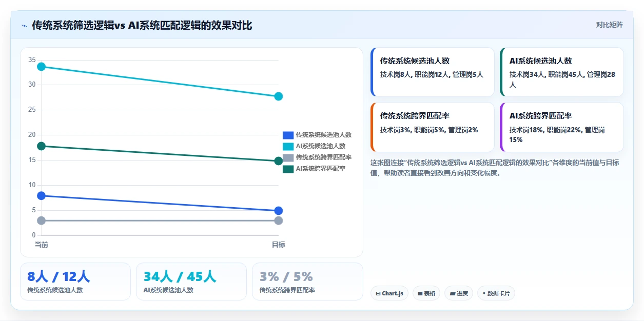The image size is (644, 321).
Task: Select the gray 传统跨界匹配率 point at 目标
Action: pyautogui.click(x=279, y=220)
